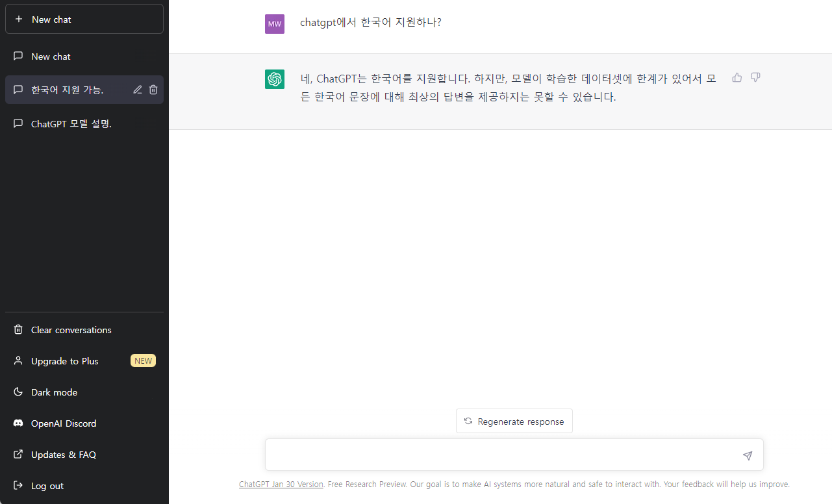Image resolution: width=832 pixels, height=504 pixels.
Task: Click Clear conversations
Action: (x=84, y=330)
